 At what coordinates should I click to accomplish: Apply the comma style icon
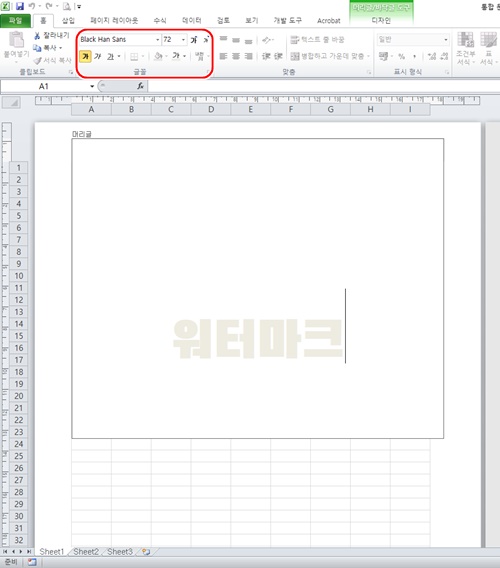[x=414, y=57]
